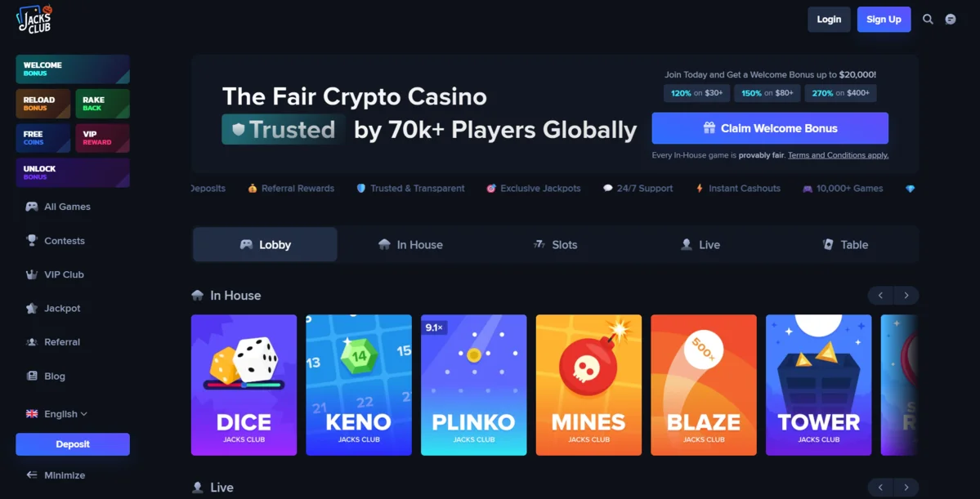Image resolution: width=980 pixels, height=499 pixels.
Task: Open the chat bubble icon in header
Action: click(951, 20)
